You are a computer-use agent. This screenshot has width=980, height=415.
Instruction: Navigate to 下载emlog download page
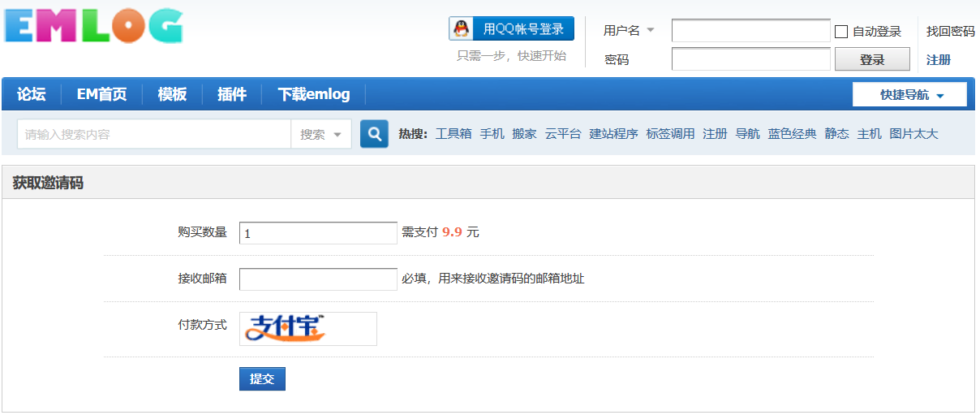313,94
